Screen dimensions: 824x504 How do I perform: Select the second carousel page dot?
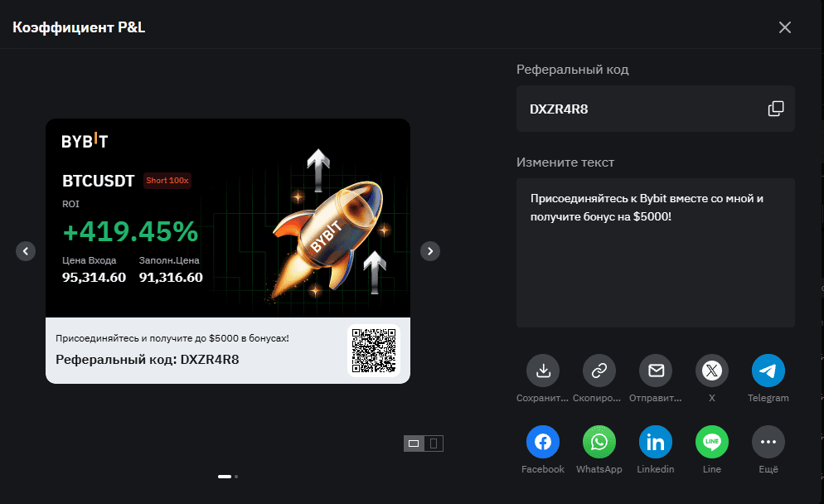tap(236, 477)
